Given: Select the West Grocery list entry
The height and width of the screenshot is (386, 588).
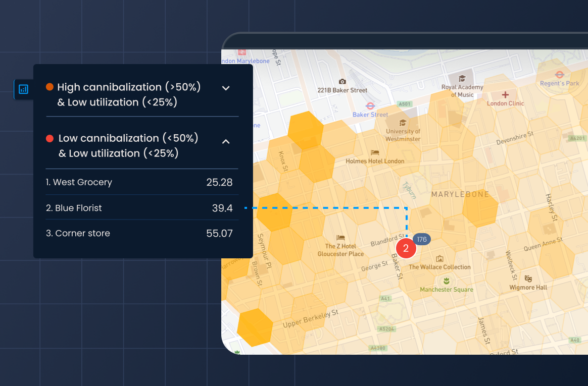Looking at the screenshot, I should [141, 182].
